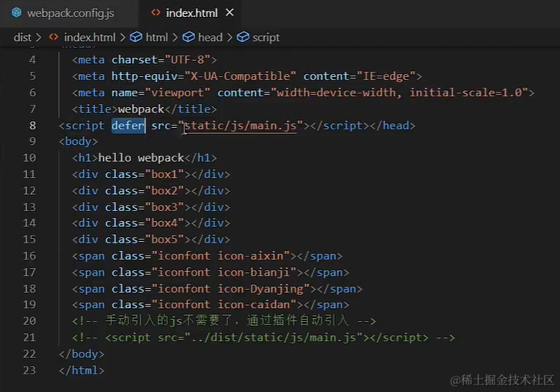Close the index.html tab

[x=230, y=13]
